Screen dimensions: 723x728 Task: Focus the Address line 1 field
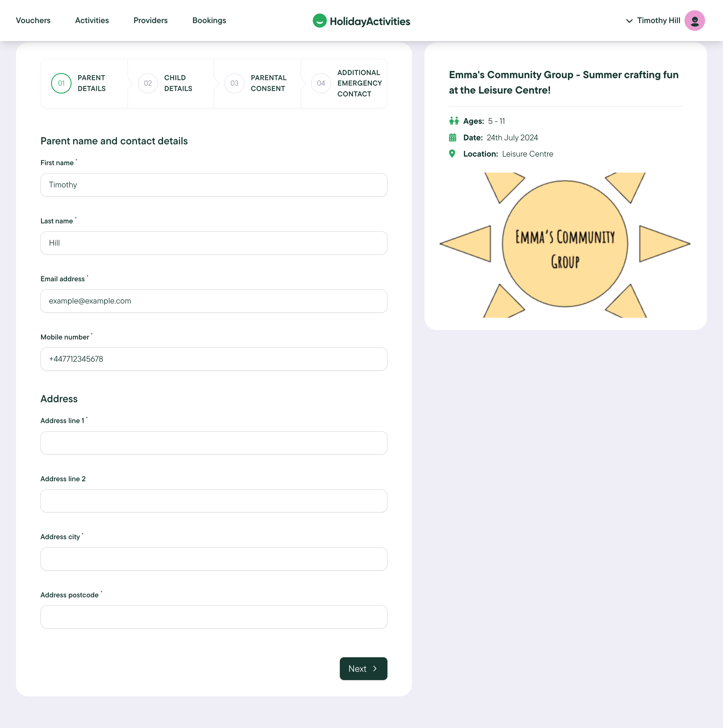pos(214,443)
